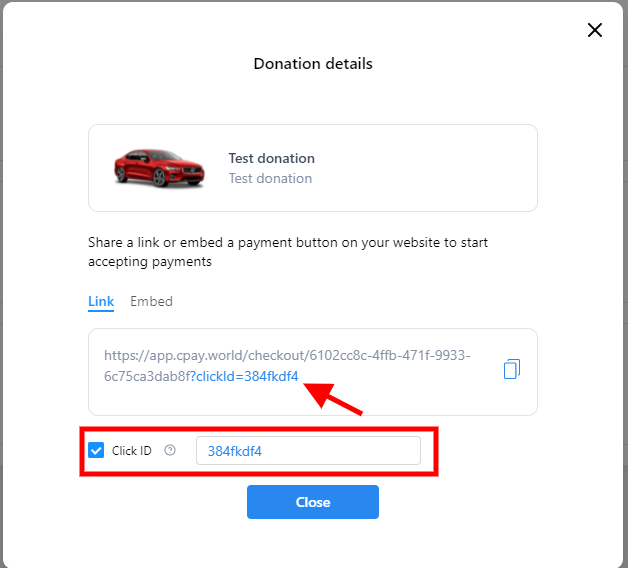Click the Click ID label text
628x568 pixels.
[132, 451]
